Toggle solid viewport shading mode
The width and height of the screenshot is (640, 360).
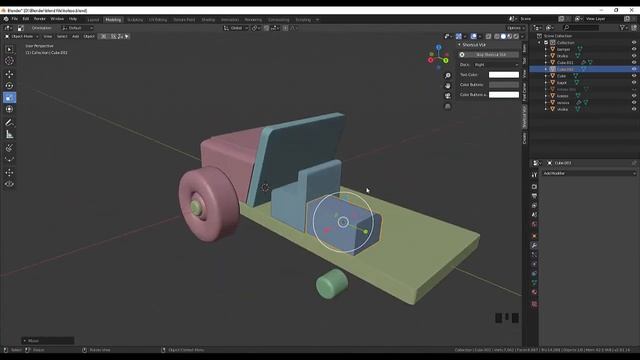coord(503,36)
